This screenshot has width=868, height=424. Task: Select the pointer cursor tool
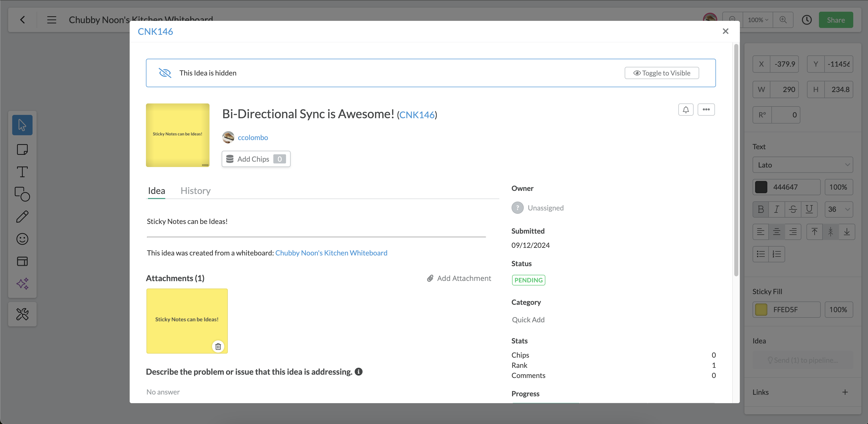pyautogui.click(x=22, y=125)
